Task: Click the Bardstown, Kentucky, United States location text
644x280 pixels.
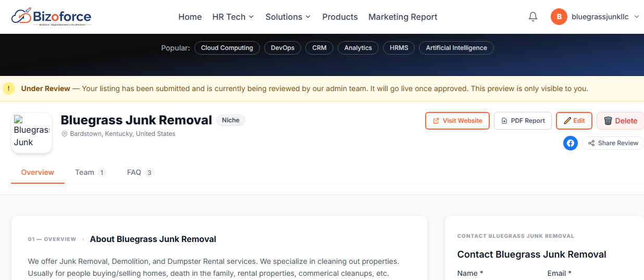Action: (122, 134)
